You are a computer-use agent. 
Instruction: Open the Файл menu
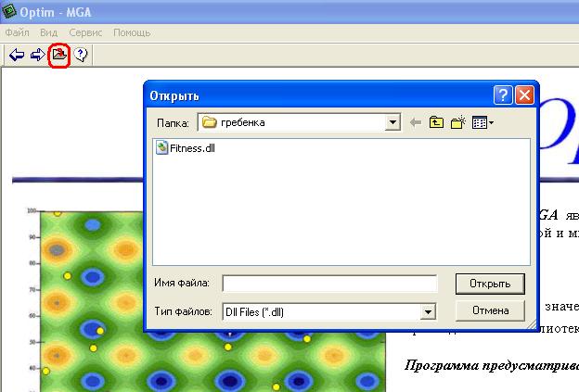click(19, 32)
